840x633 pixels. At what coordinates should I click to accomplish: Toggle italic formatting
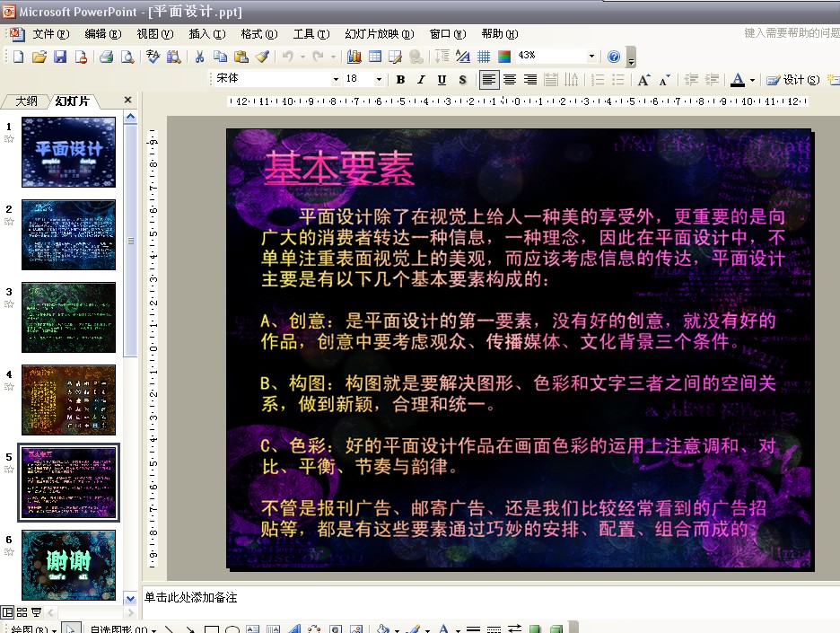(x=421, y=80)
